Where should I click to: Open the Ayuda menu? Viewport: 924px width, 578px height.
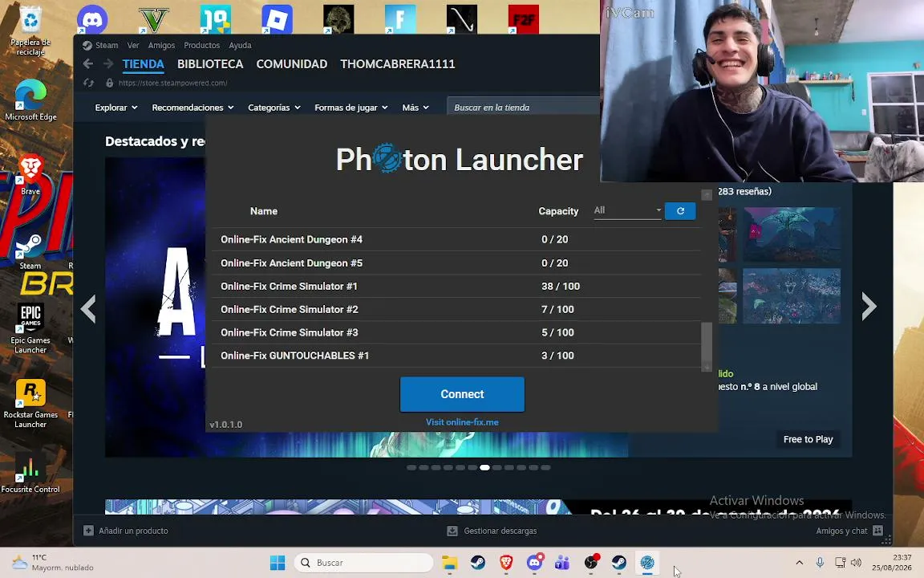[x=240, y=46]
